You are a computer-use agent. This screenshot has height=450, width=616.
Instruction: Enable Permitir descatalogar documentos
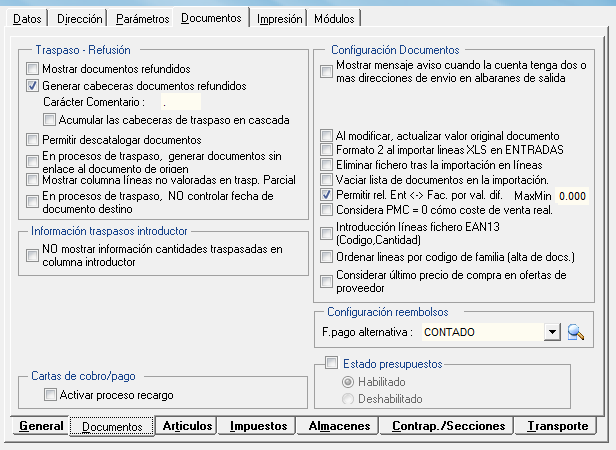[x=32, y=139]
